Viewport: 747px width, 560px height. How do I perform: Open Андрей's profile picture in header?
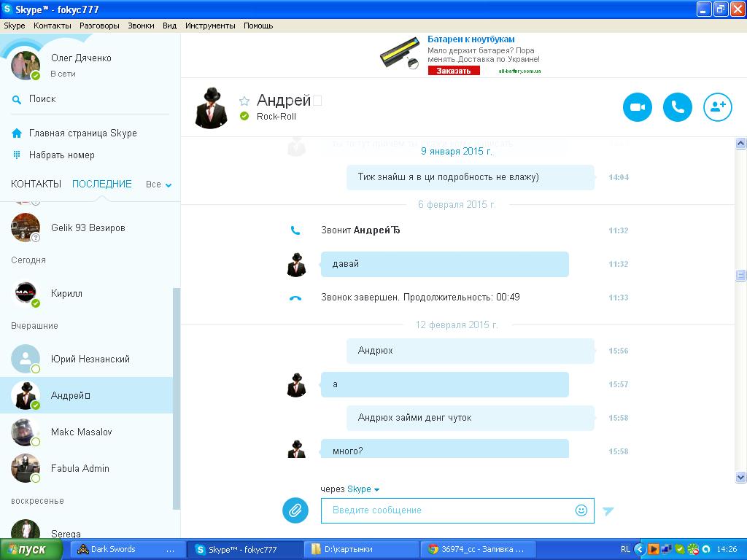tap(212, 108)
